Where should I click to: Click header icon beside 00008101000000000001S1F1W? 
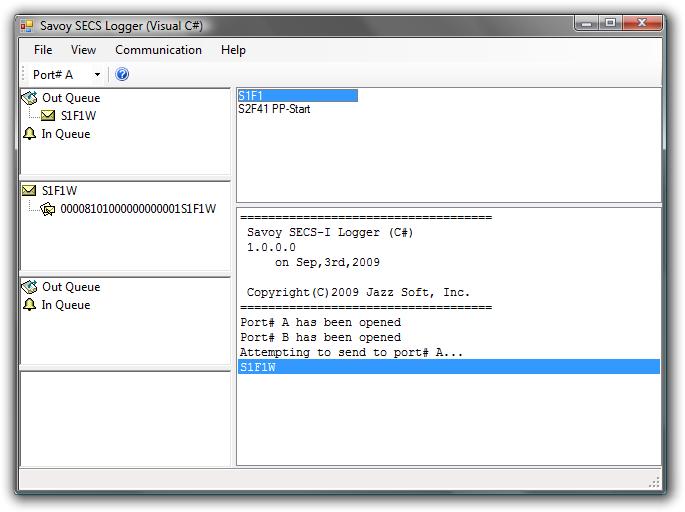[48, 209]
